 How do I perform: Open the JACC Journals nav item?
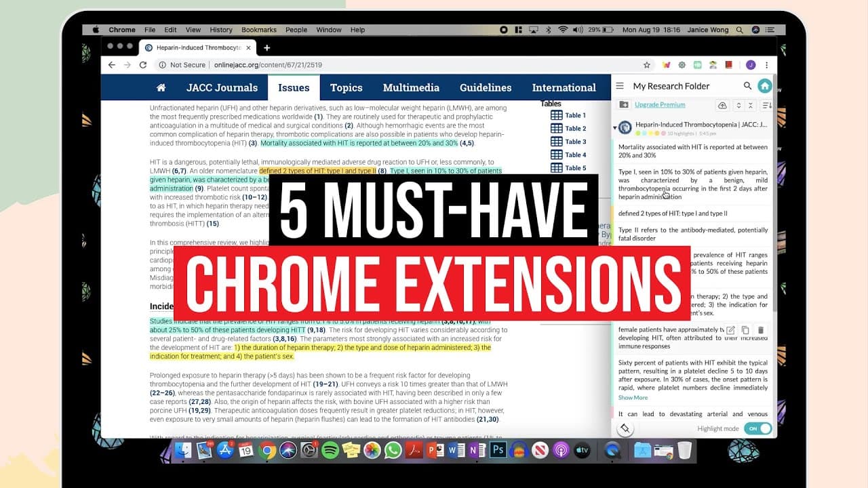(x=222, y=87)
